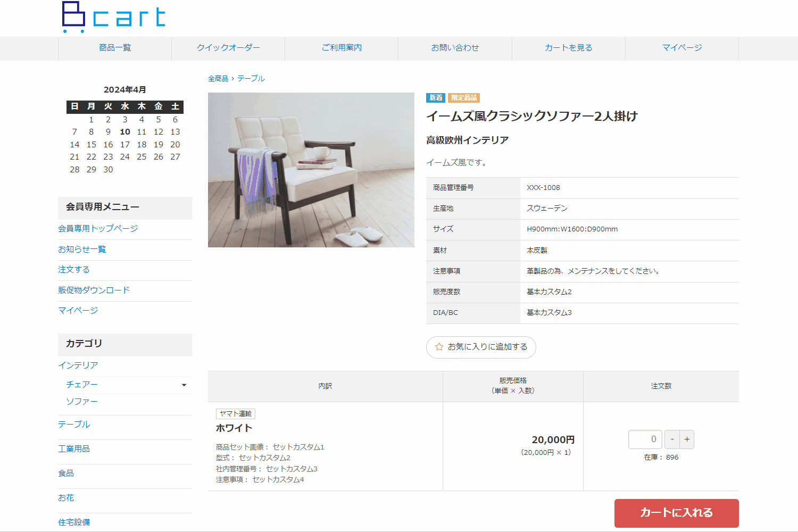Open the マイページ navigation item
Viewport: 798px width, 532px height.
pyautogui.click(x=681, y=47)
